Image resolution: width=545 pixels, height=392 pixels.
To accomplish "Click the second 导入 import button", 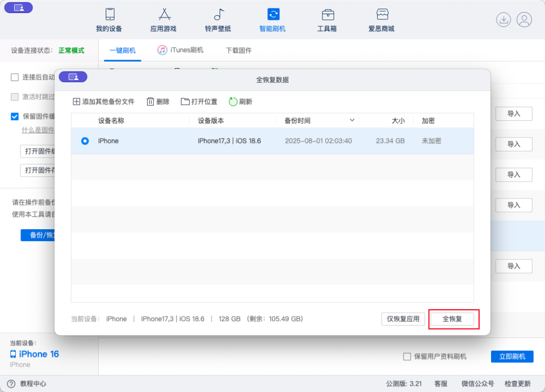I will (x=514, y=144).
